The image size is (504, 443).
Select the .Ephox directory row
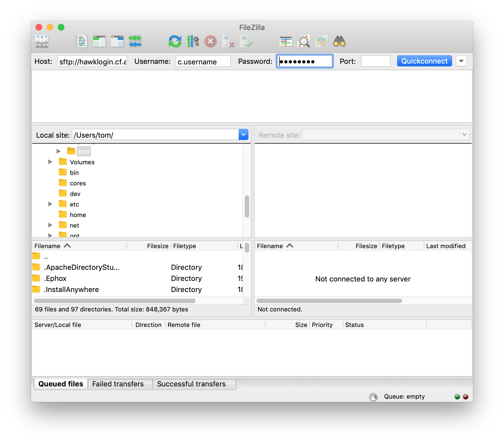(x=137, y=278)
